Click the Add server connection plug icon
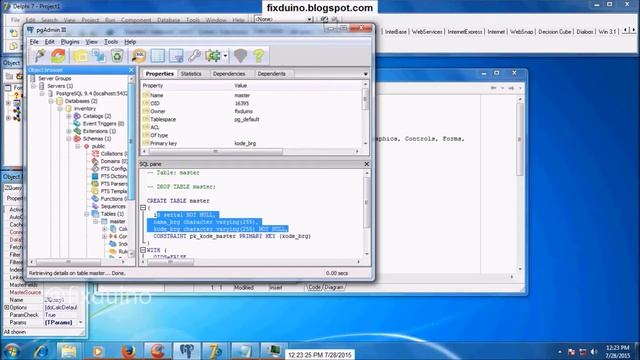The height and width of the screenshot is (360, 640). click(x=40, y=56)
